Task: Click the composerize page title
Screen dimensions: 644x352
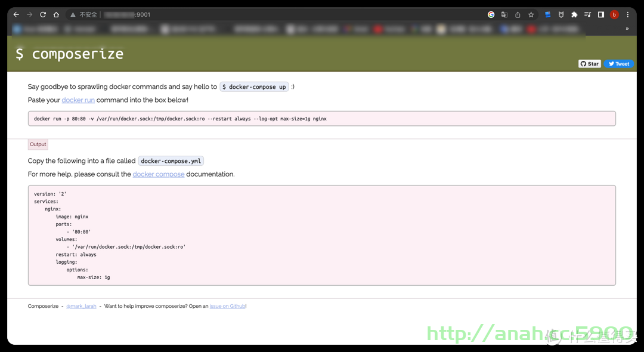Action: pos(69,54)
